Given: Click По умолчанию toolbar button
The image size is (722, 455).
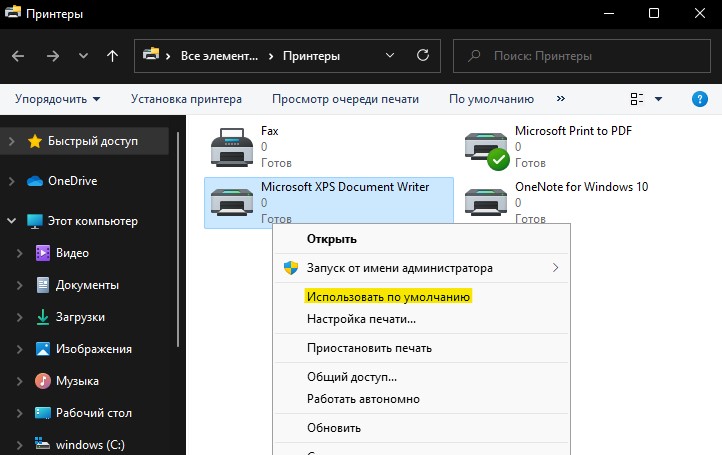Looking at the screenshot, I should (x=491, y=99).
